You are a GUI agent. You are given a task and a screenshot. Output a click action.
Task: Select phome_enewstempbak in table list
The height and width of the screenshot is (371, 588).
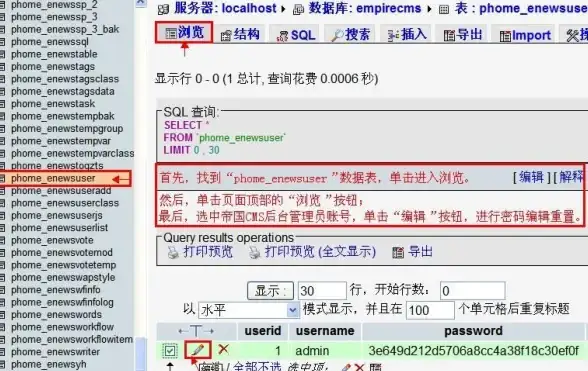click(63, 116)
